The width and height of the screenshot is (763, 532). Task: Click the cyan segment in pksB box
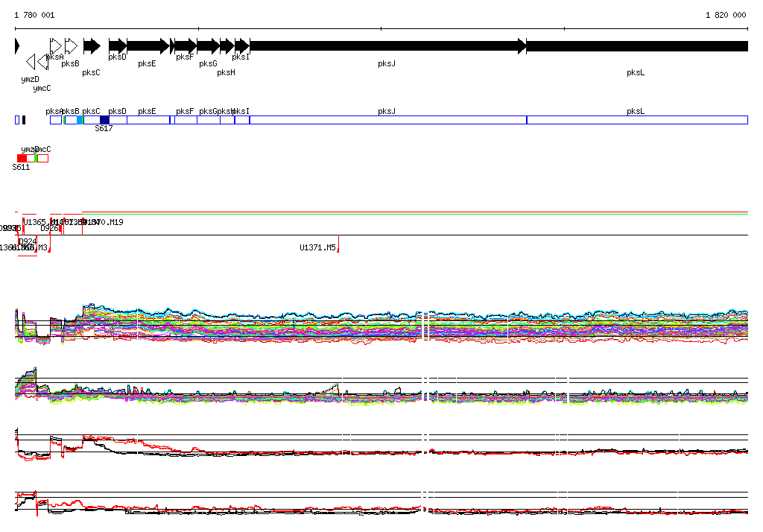click(x=80, y=120)
